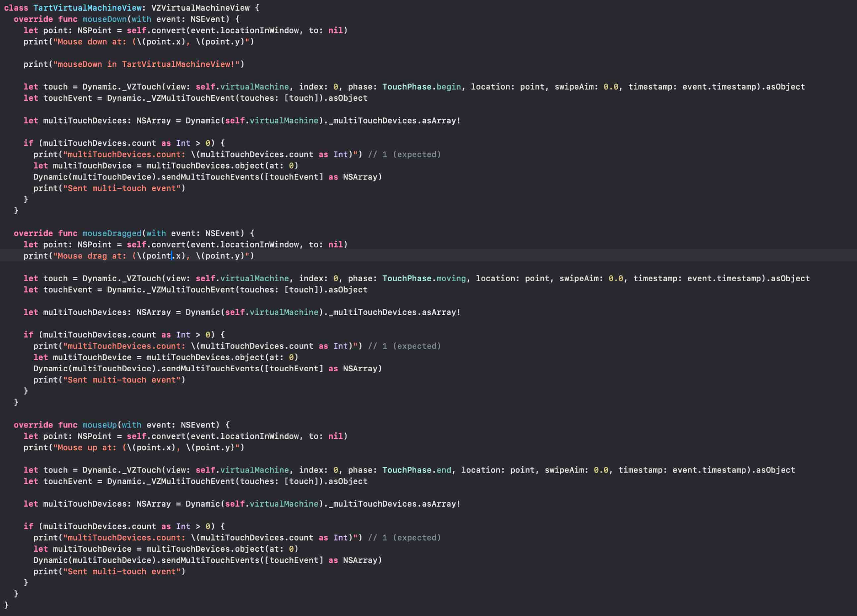Click the TartVirtualMachineView class name in the declaration
This screenshot has height=616, width=857.
click(87, 8)
